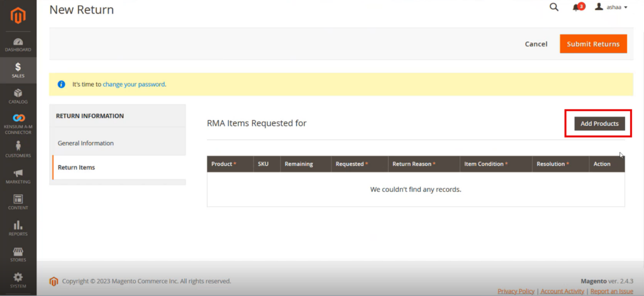Follow the change your password link
This screenshot has width=644, height=296.
[x=134, y=84]
